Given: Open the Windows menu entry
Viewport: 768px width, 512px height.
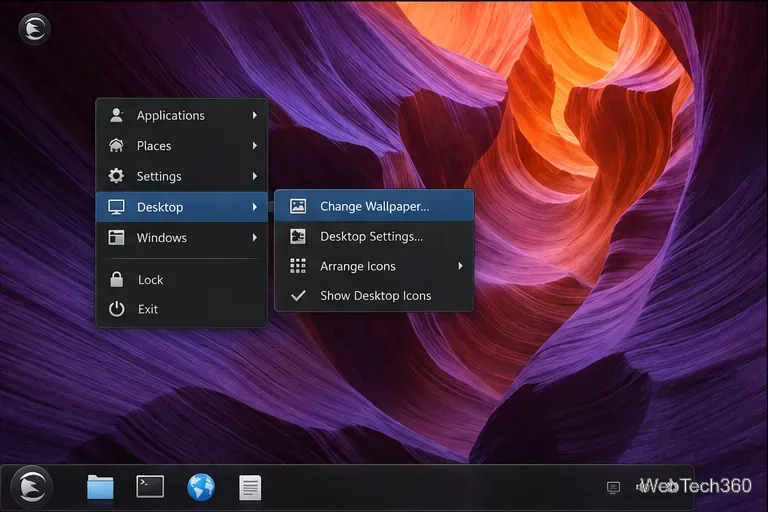Looking at the screenshot, I should click(x=182, y=238).
